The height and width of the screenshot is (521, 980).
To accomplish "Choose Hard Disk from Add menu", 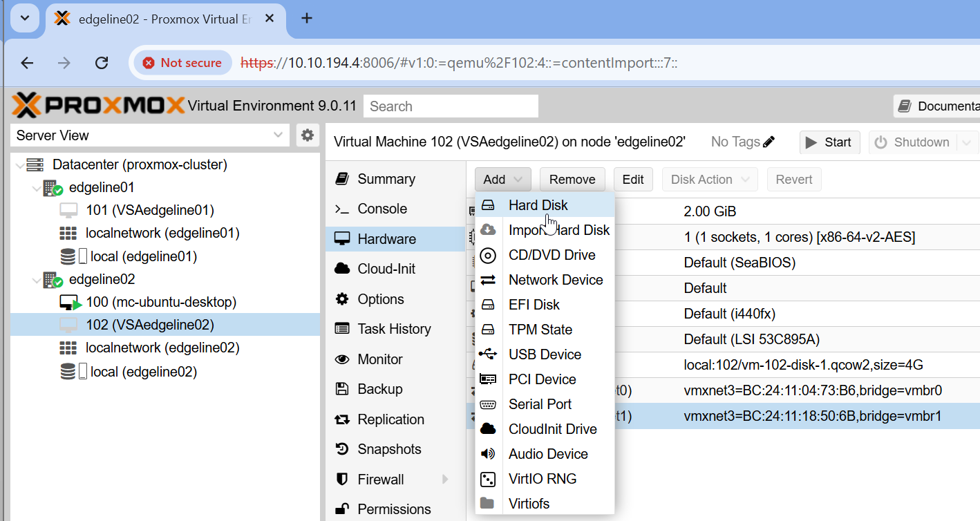I will pyautogui.click(x=545, y=205).
